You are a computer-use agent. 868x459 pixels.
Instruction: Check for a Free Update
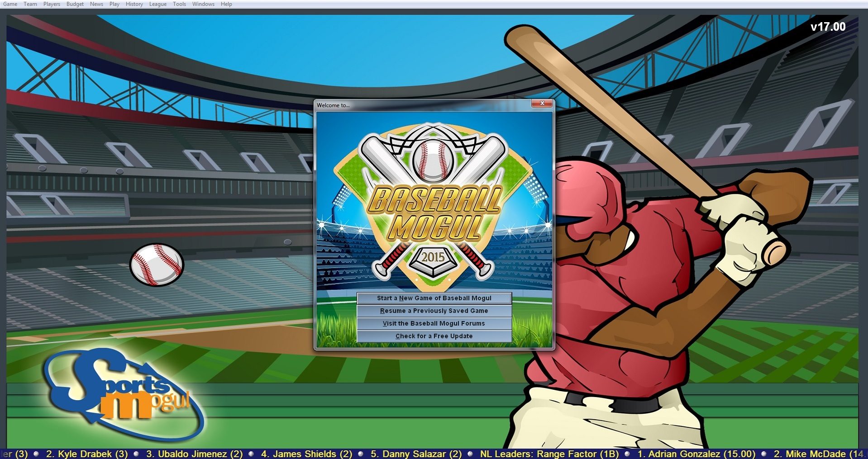pyautogui.click(x=434, y=336)
